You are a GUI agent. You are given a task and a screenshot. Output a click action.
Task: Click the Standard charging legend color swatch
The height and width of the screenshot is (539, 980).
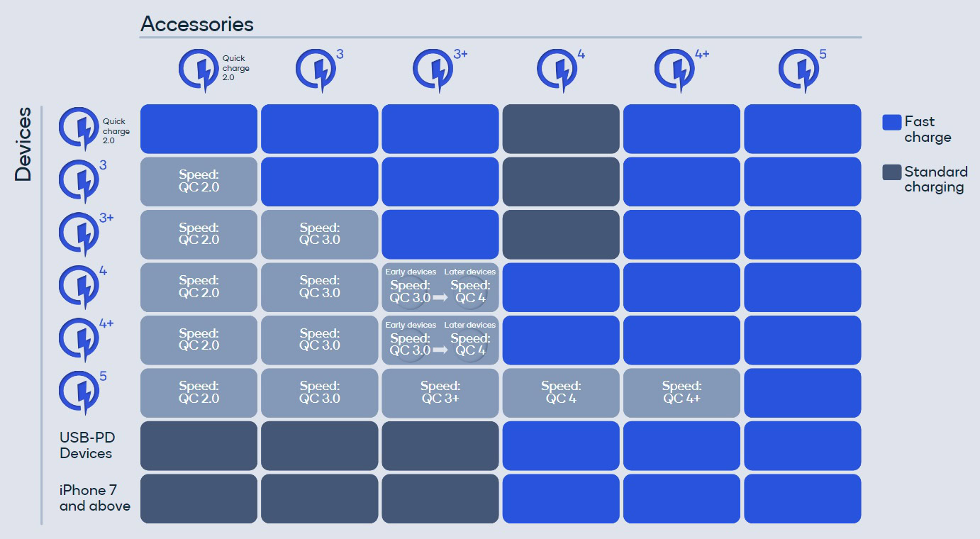point(891,172)
